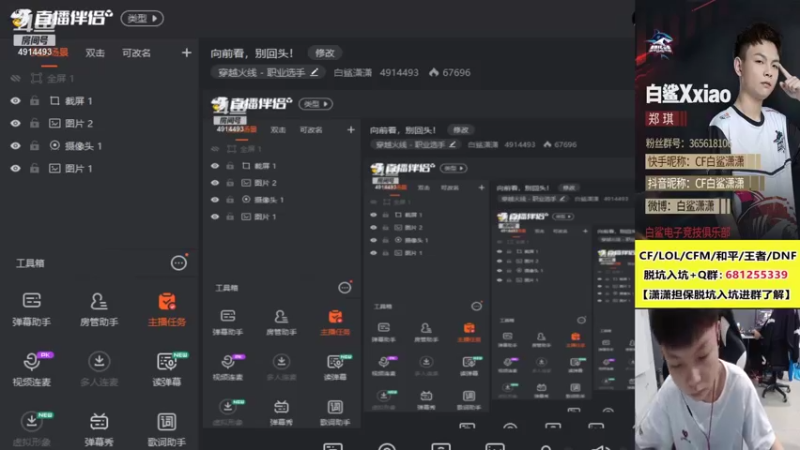Image resolution: width=800 pixels, height=450 pixels.
Task: Click the 直播伴侣 logo in the outermost window
Action: [61, 19]
